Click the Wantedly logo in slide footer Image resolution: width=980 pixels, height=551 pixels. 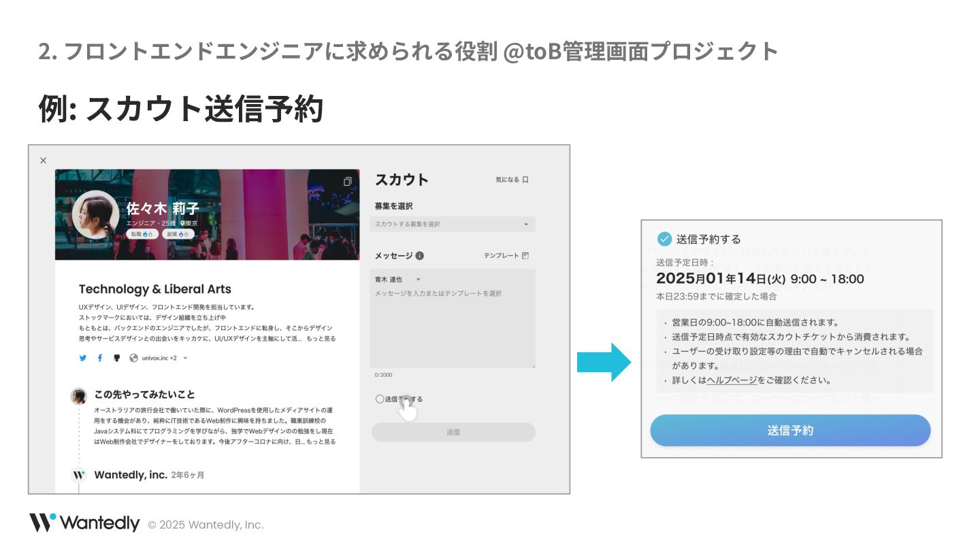[84, 523]
